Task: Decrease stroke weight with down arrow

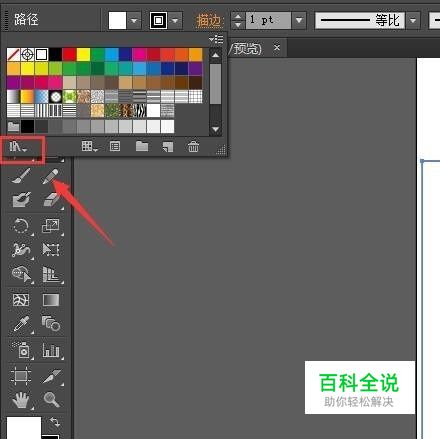Action: (x=238, y=25)
